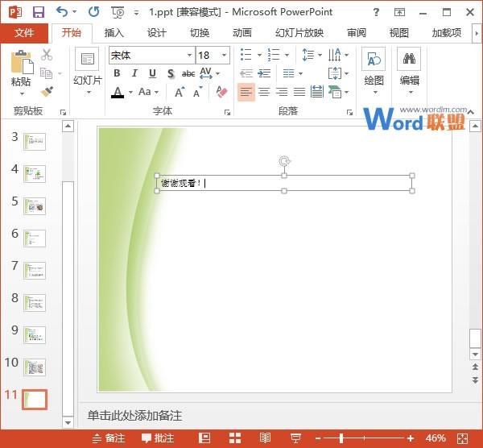483x448 pixels.
Task: Toggle Italic formatting
Action: point(134,73)
